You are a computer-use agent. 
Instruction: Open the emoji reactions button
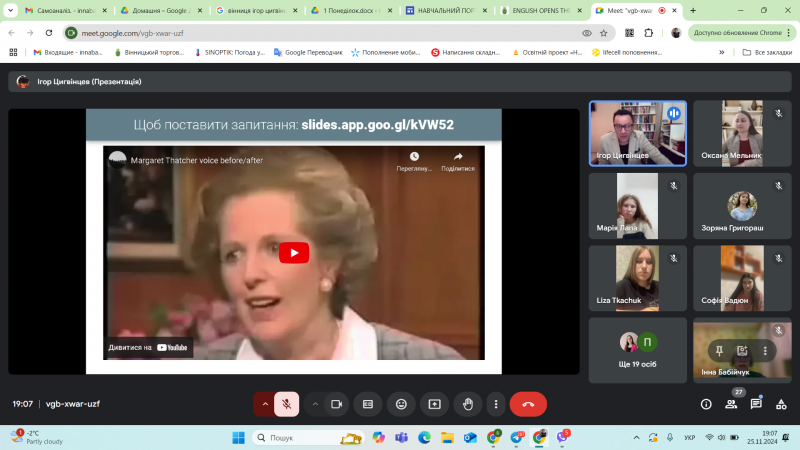402,404
